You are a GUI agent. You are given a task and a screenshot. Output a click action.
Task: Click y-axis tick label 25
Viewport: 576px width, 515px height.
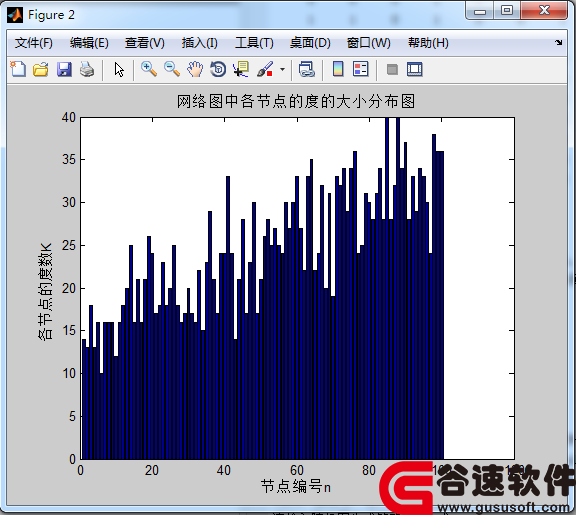click(x=69, y=245)
